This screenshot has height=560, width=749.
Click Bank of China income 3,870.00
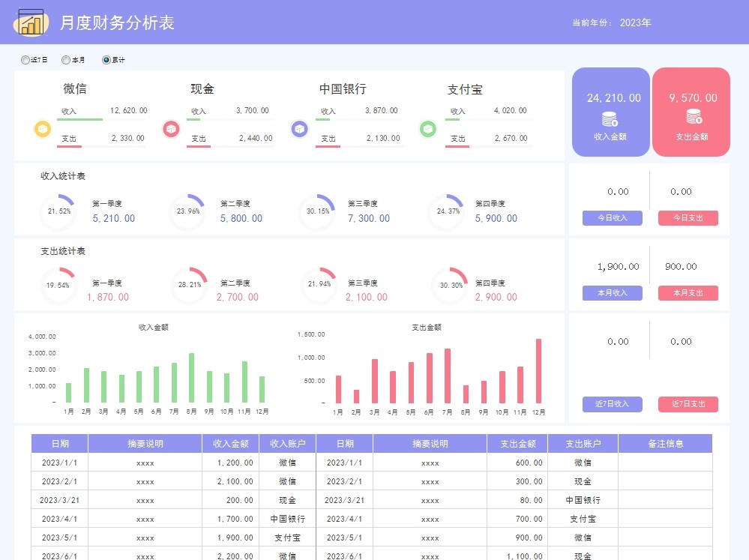(x=381, y=110)
